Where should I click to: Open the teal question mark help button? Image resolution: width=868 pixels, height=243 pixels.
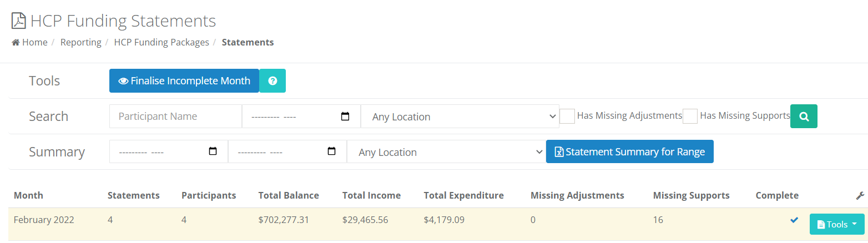pyautogui.click(x=272, y=81)
